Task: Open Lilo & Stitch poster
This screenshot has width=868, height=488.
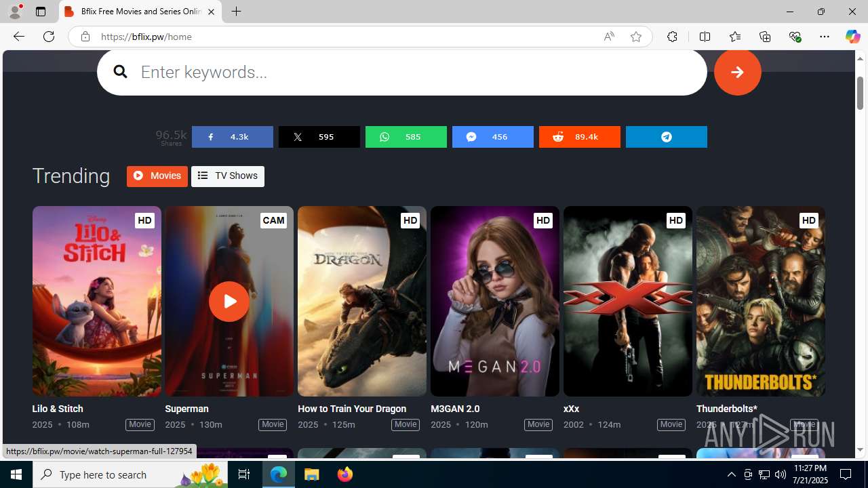Action: (96, 302)
